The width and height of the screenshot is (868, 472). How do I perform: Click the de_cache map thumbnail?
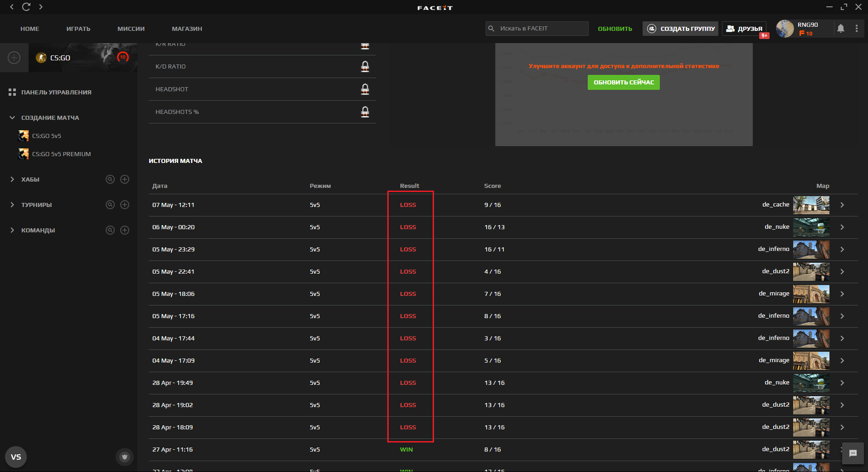[x=811, y=205]
